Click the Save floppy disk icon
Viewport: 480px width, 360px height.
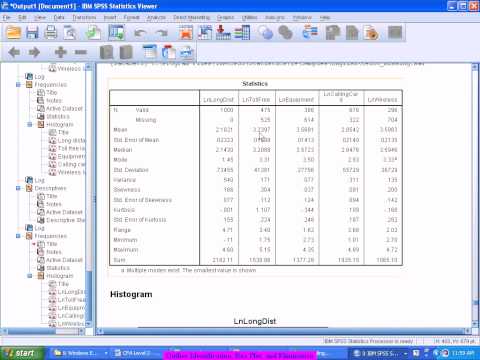click(32, 33)
